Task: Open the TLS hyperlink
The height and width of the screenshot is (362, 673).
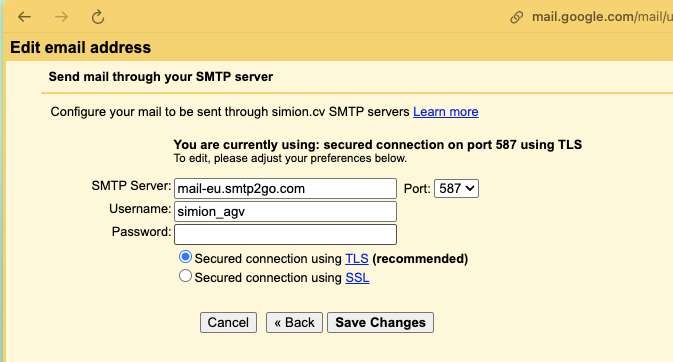Action: (x=357, y=259)
